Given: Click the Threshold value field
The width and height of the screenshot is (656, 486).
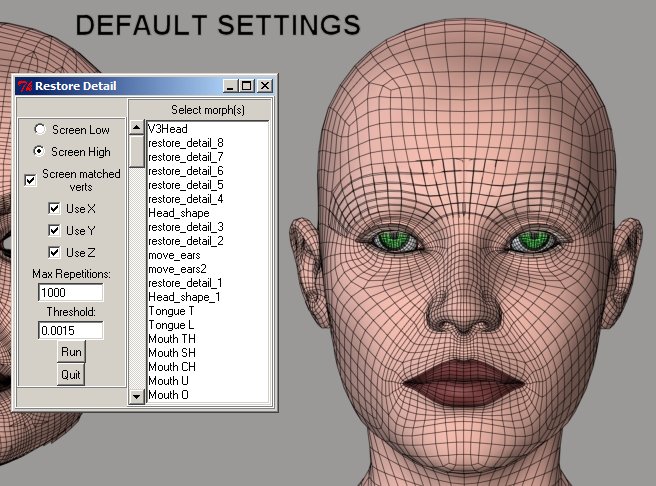Looking at the screenshot, I should pos(71,329).
